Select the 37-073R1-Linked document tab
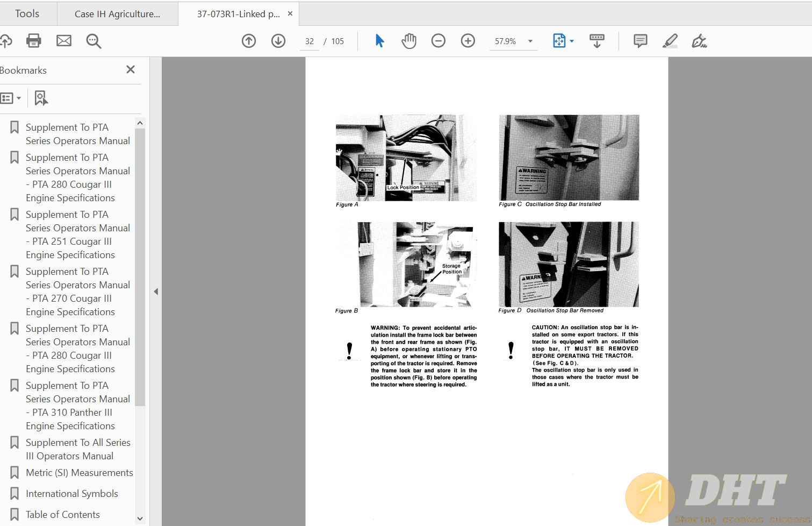The image size is (812, 526). (238, 14)
